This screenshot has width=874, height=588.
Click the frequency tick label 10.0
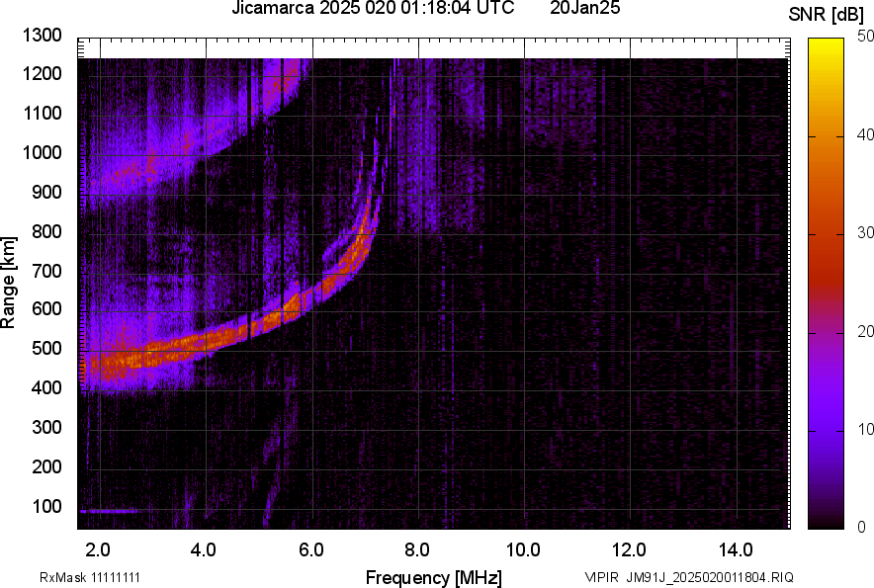[x=523, y=550]
